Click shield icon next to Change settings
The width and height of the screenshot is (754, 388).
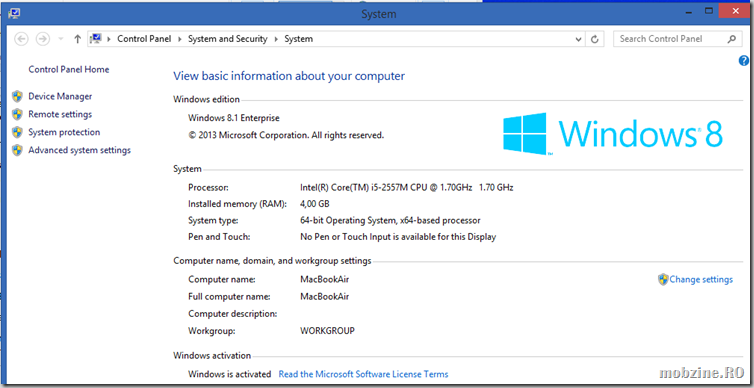[663, 279]
